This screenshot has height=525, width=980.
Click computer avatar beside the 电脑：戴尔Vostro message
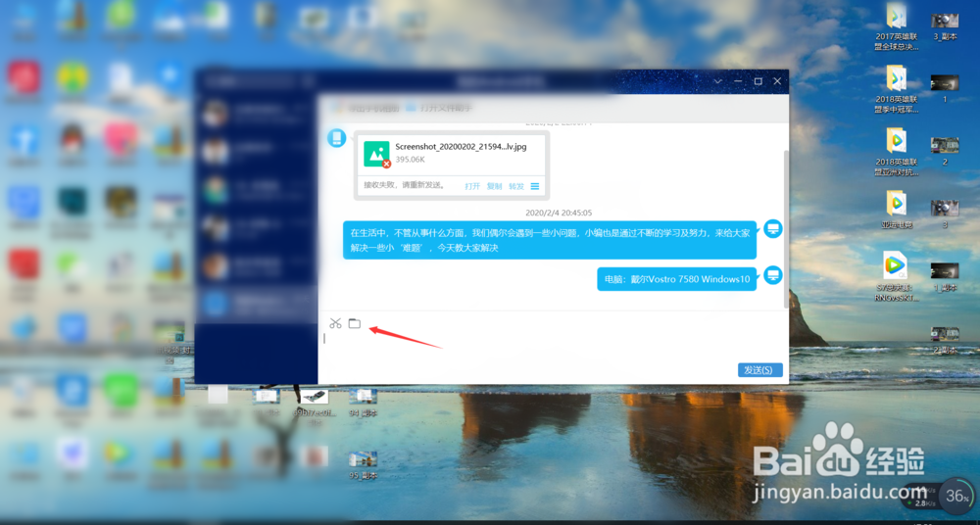[773, 275]
